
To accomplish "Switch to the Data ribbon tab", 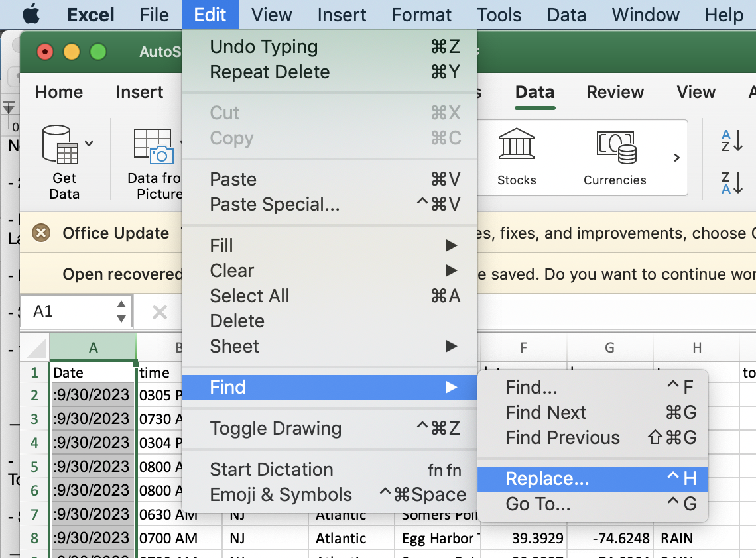I will click(x=535, y=92).
